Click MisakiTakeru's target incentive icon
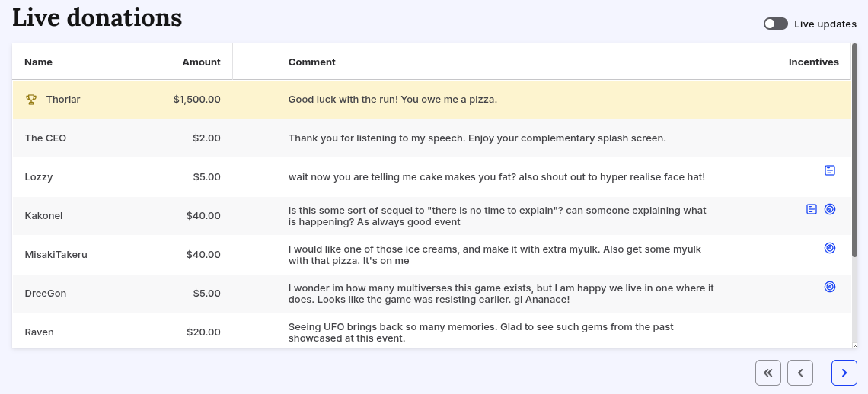The height and width of the screenshot is (394, 868). point(829,248)
